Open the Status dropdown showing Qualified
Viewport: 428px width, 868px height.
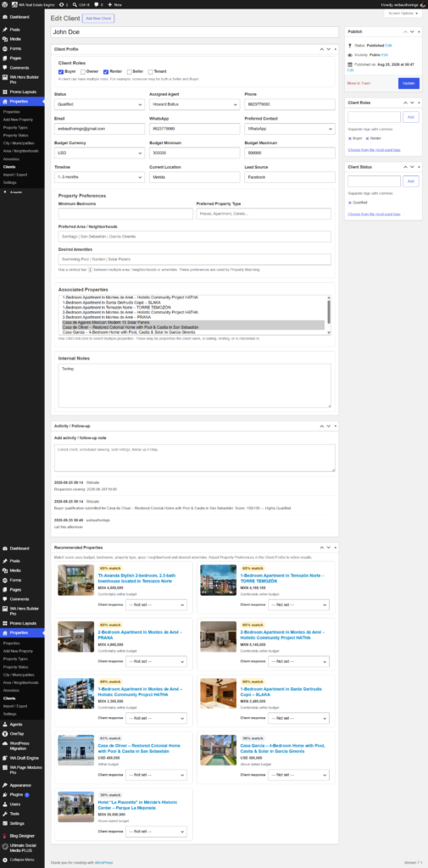click(100, 104)
